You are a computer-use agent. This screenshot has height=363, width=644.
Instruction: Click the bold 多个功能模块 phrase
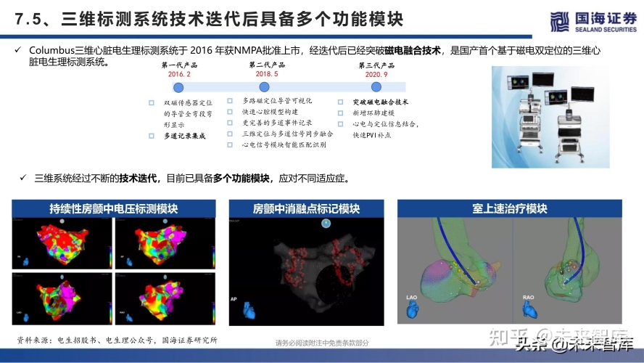241,178
